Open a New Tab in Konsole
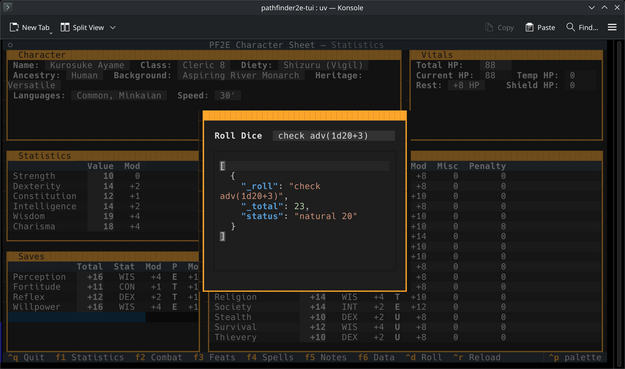Image resolution: width=625 pixels, height=369 pixels. click(x=29, y=27)
